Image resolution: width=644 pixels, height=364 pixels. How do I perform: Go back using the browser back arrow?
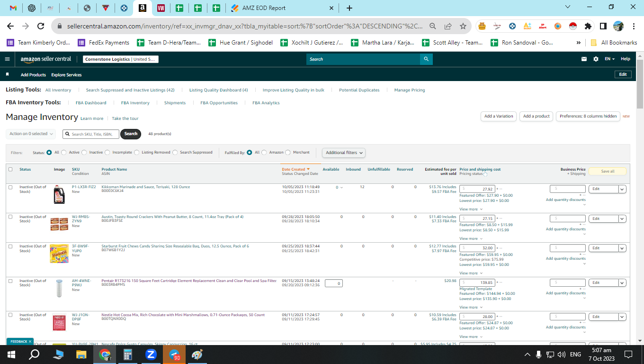coord(10,26)
